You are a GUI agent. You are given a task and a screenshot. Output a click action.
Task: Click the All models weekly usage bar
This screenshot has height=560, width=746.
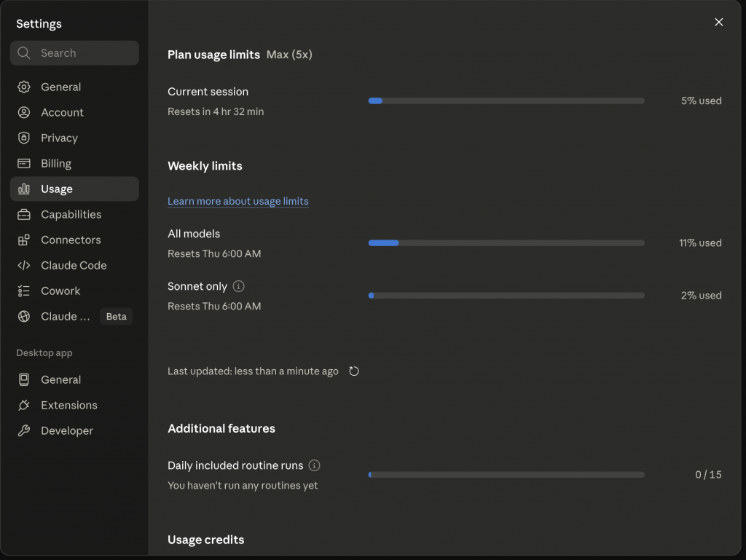pos(506,243)
